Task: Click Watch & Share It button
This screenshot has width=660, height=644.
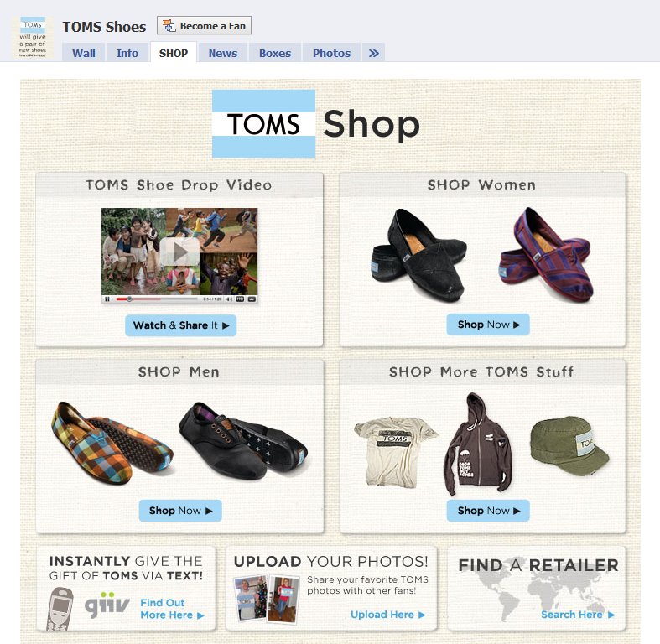Action: tap(180, 325)
